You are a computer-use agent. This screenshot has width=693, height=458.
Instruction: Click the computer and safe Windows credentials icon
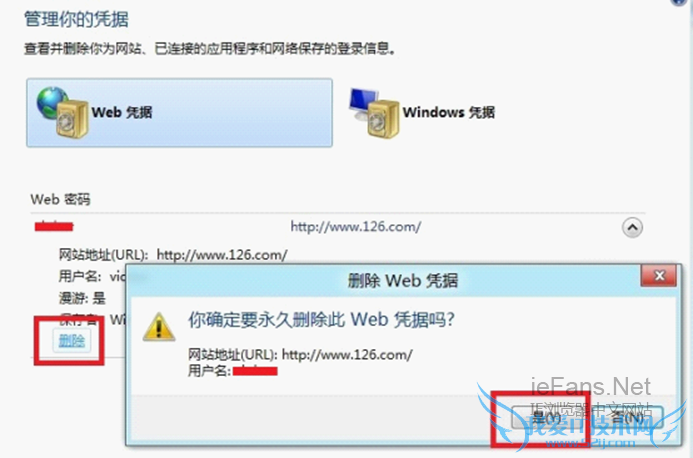point(374,113)
